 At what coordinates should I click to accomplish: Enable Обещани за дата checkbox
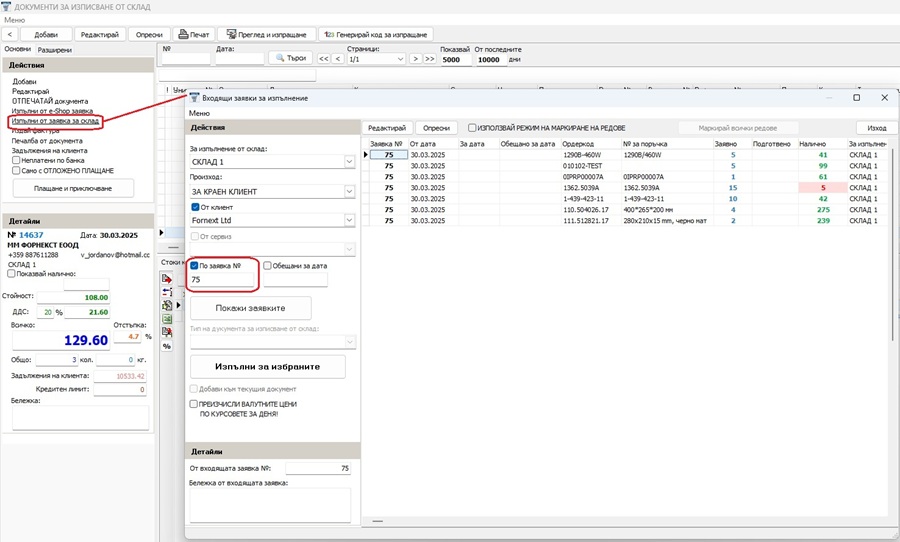[267, 265]
